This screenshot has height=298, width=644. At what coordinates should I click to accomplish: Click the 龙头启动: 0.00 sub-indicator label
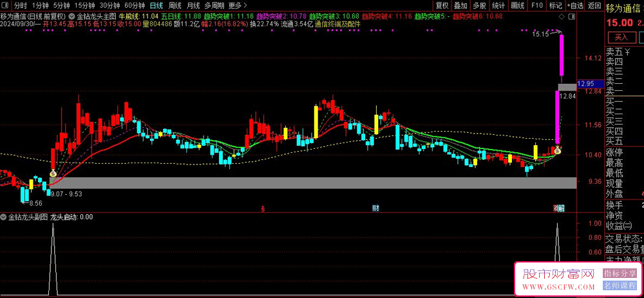click(71, 217)
